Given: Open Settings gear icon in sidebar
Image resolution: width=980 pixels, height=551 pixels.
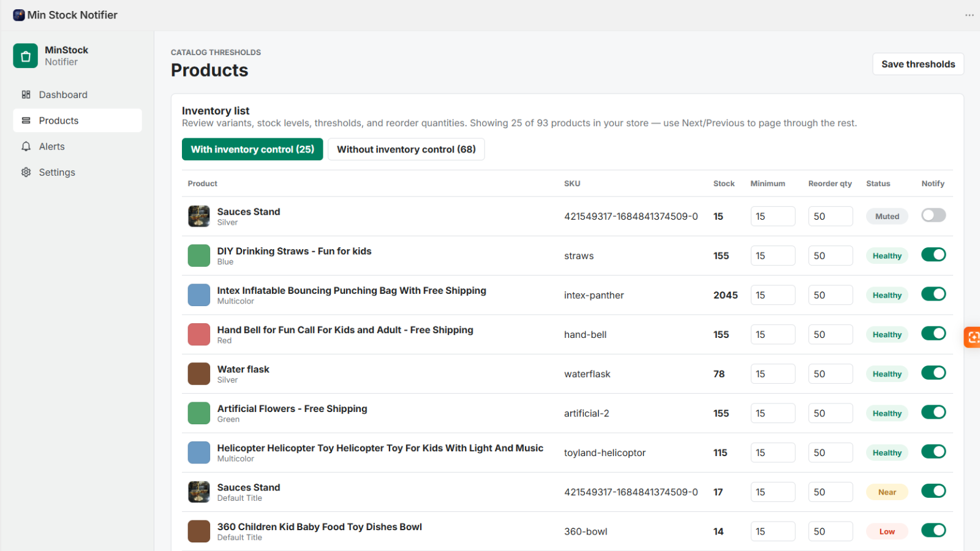Looking at the screenshot, I should (x=26, y=172).
